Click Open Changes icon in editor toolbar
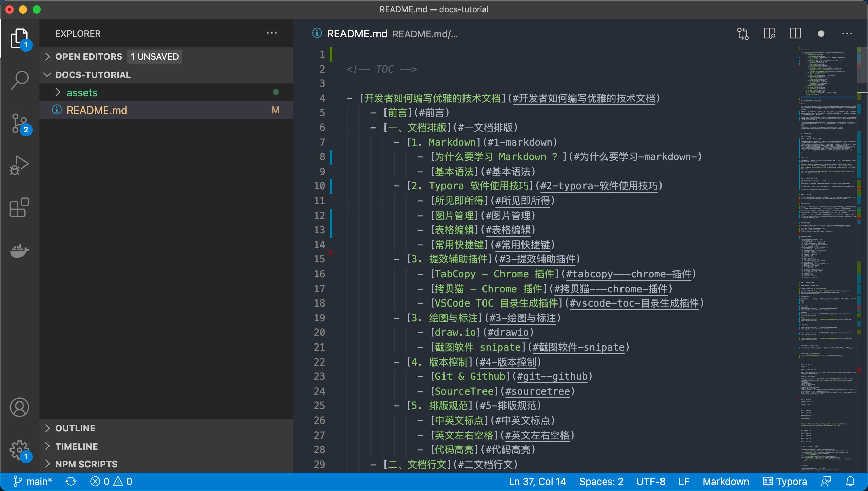 (x=743, y=34)
